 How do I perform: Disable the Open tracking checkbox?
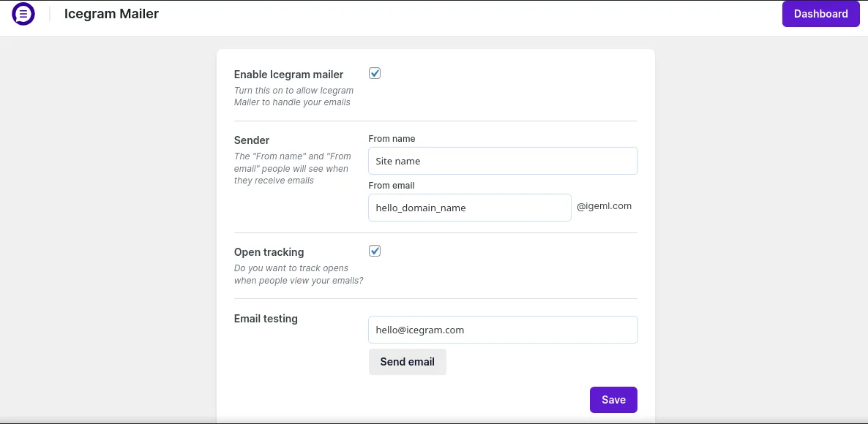click(375, 251)
